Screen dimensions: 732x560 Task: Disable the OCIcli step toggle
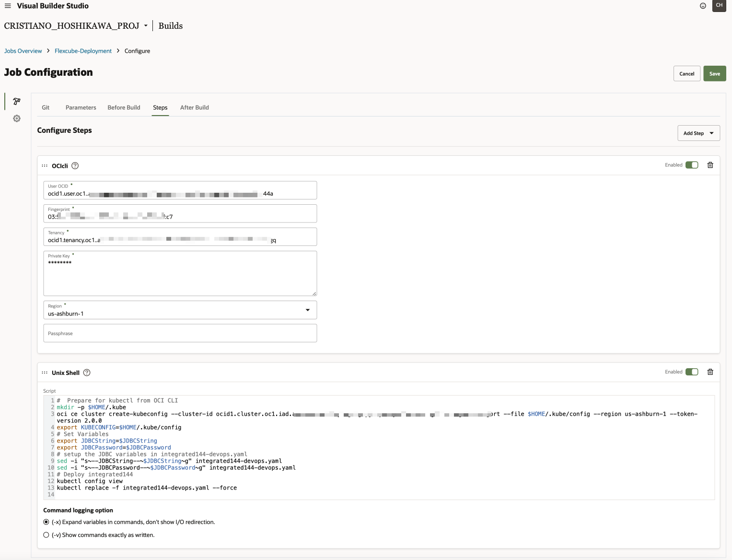tap(692, 165)
